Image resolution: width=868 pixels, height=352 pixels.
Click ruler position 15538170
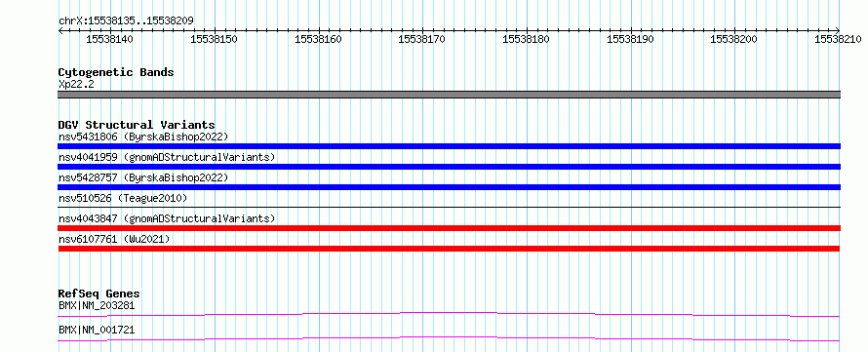click(x=422, y=39)
